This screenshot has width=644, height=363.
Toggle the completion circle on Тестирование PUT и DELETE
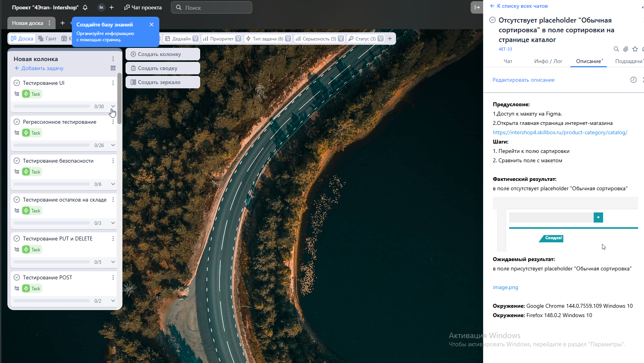[x=17, y=238]
